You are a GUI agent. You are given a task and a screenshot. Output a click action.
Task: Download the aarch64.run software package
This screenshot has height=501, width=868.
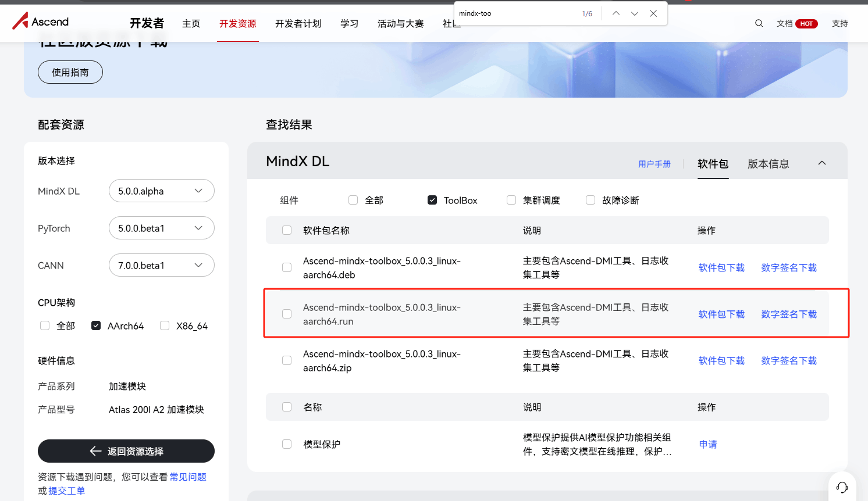click(x=721, y=314)
